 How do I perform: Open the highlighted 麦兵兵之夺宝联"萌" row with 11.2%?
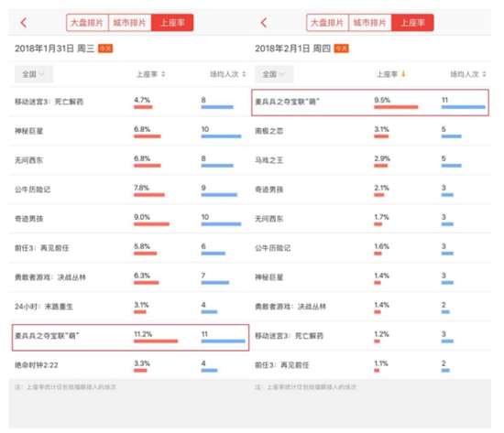point(130,337)
